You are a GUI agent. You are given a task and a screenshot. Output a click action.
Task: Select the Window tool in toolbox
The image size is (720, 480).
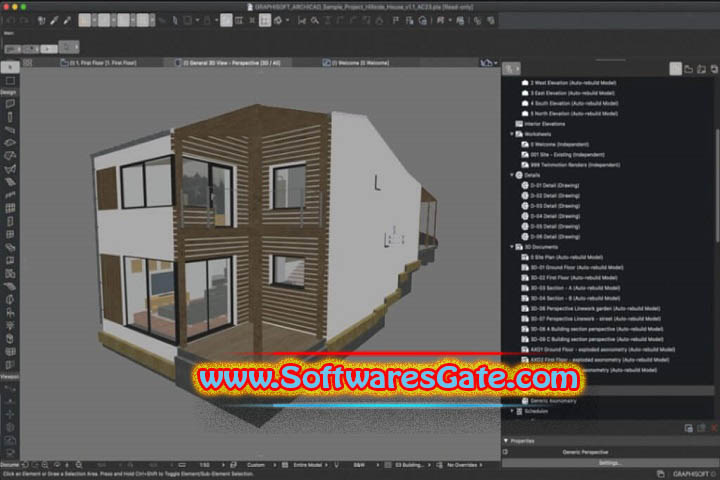(10, 234)
